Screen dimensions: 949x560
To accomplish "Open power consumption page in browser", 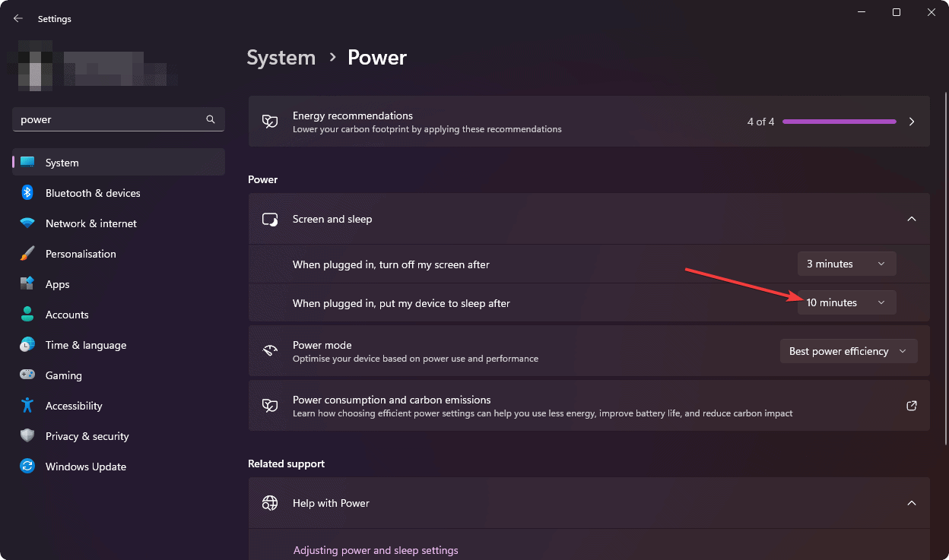I will point(911,405).
